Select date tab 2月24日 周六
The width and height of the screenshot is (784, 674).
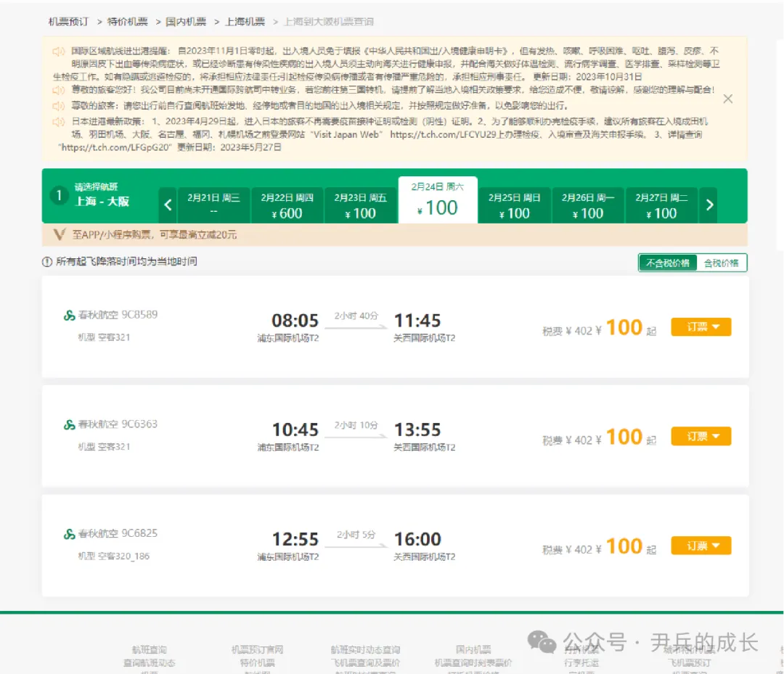(x=438, y=200)
